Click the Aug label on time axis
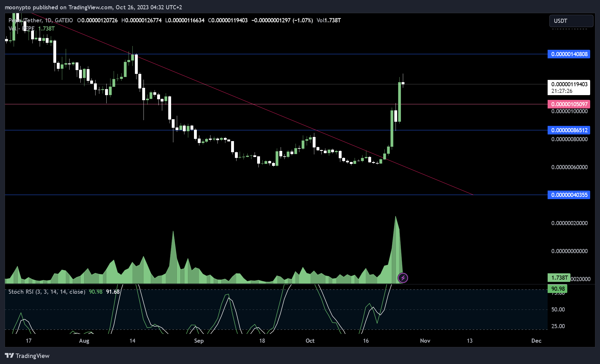The image size is (600, 364). click(x=84, y=341)
